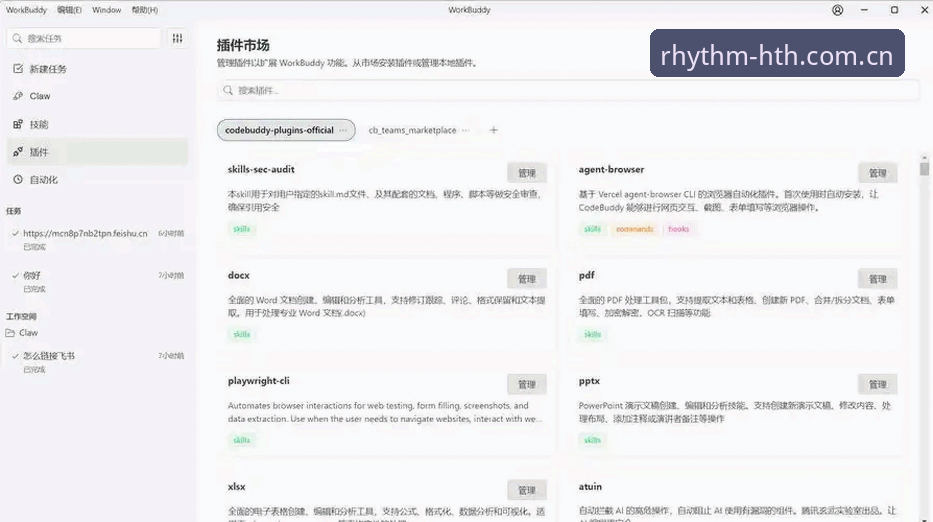This screenshot has width=933, height=522.
Task: Click the magnifier icon in plugin search
Action: [228, 90]
